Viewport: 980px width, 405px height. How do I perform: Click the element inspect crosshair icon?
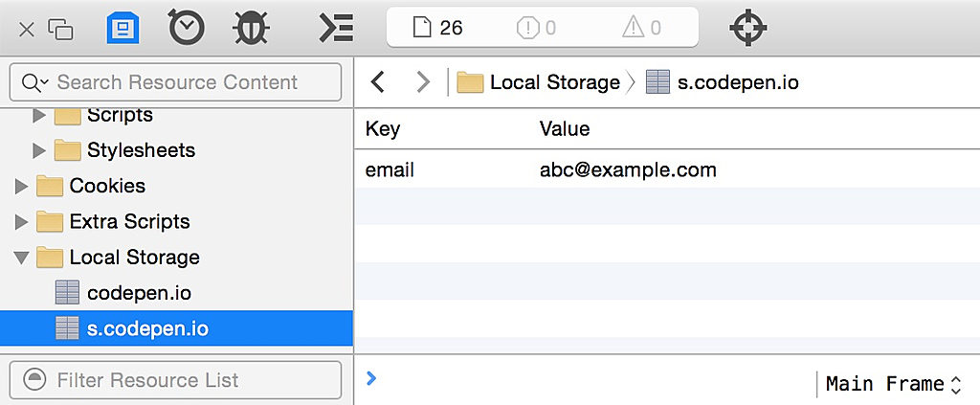point(748,28)
